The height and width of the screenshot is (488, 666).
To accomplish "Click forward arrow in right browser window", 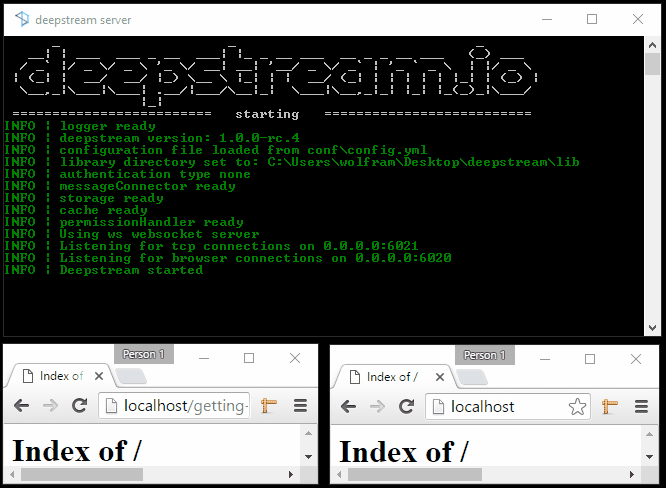I will (378, 407).
